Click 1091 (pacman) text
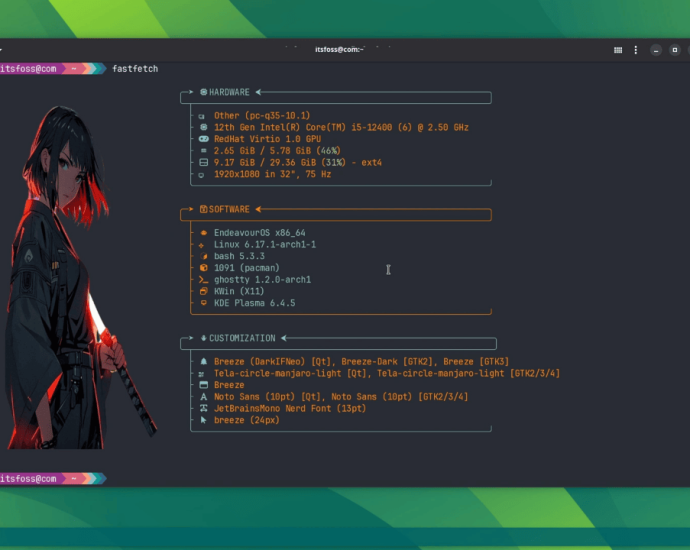 click(246, 268)
